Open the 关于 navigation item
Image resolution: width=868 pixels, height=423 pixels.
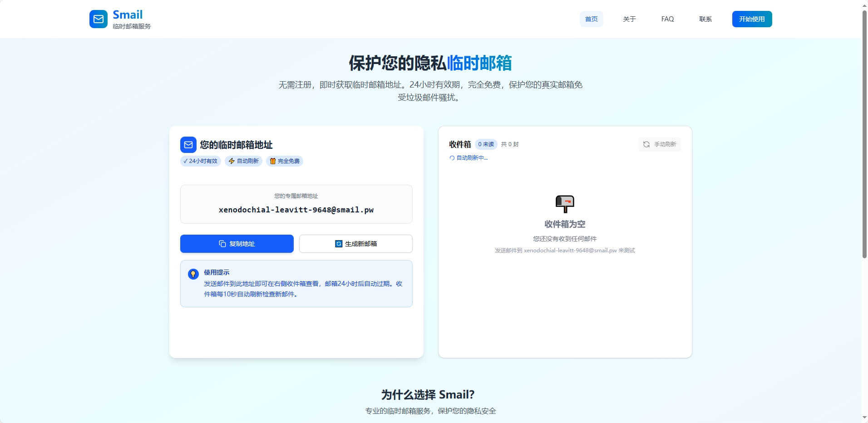629,19
